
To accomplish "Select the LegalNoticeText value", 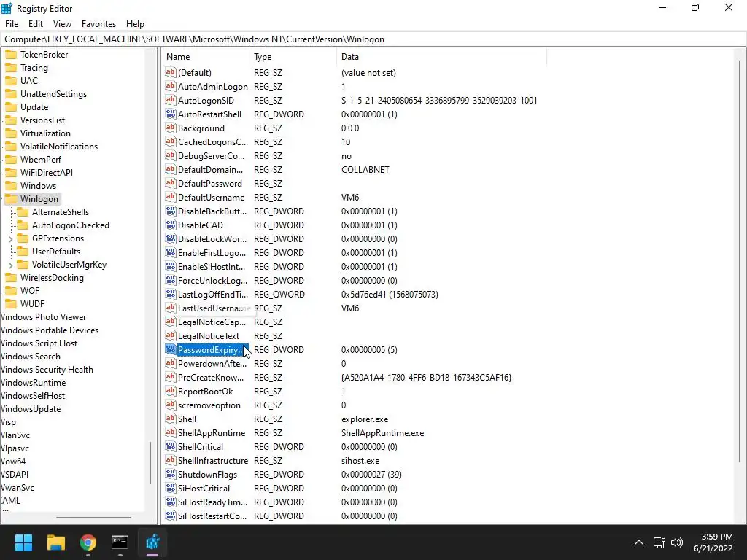I will pyautogui.click(x=209, y=335).
